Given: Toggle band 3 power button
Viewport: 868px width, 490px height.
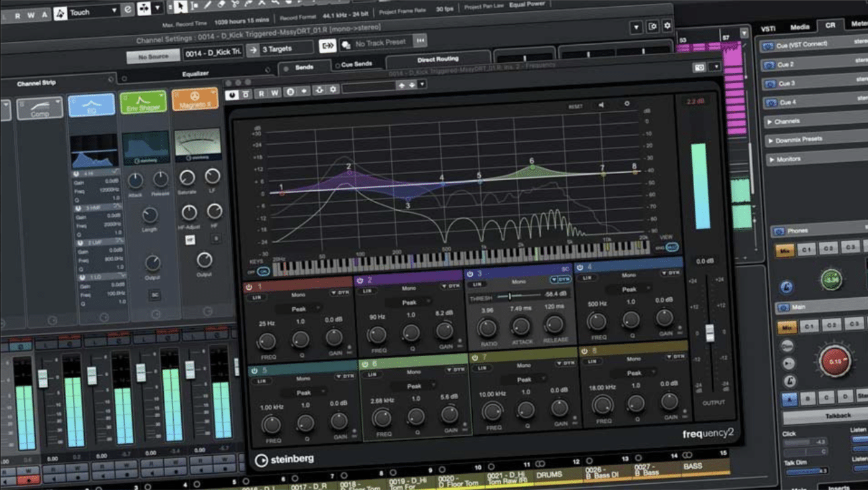Looking at the screenshot, I should coord(469,274).
